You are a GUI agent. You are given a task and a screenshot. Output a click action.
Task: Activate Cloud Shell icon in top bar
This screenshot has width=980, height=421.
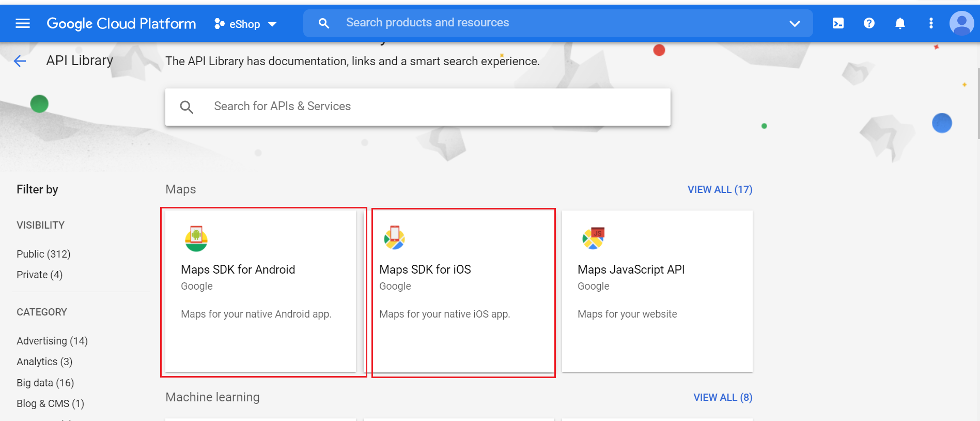(x=838, y=23)
